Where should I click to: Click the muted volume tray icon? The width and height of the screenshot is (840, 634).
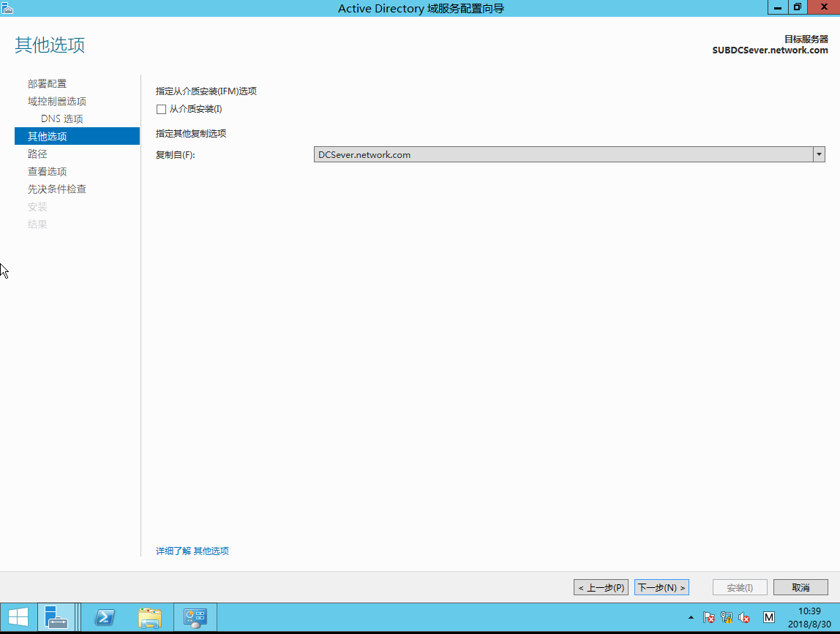744,617
